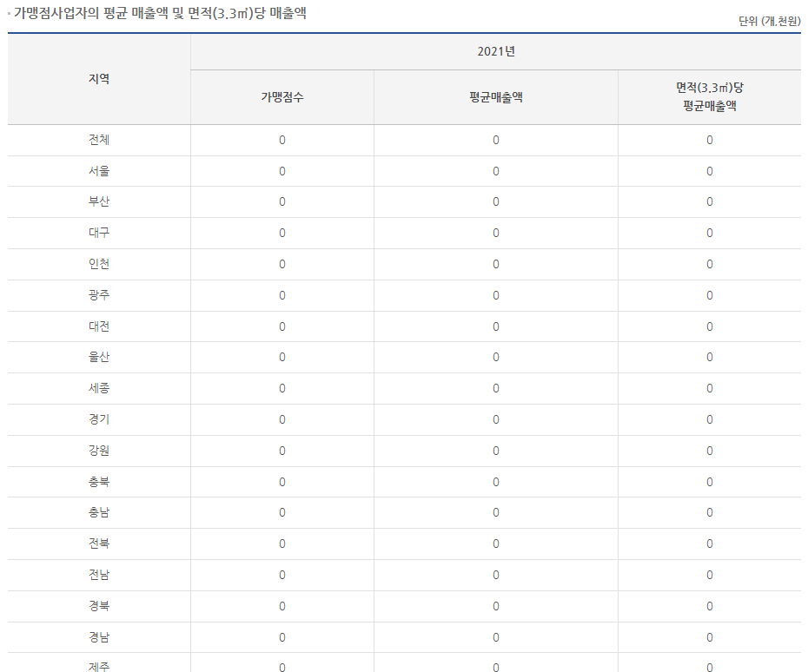The height and width of the screenshot is (672, 808).
Task: Select the '충남' row label
Action: click(99, 512)
